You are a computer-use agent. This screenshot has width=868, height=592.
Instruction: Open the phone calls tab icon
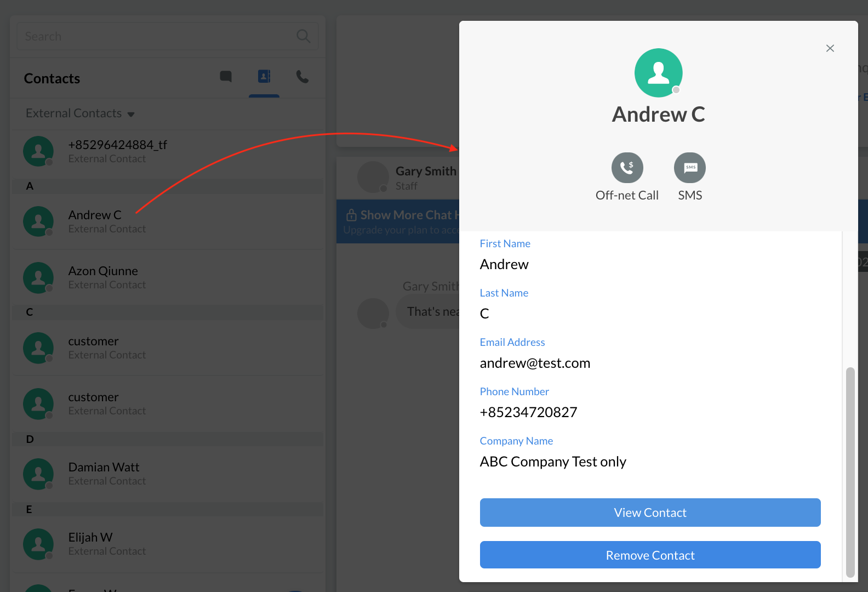(x=302, y=77)
